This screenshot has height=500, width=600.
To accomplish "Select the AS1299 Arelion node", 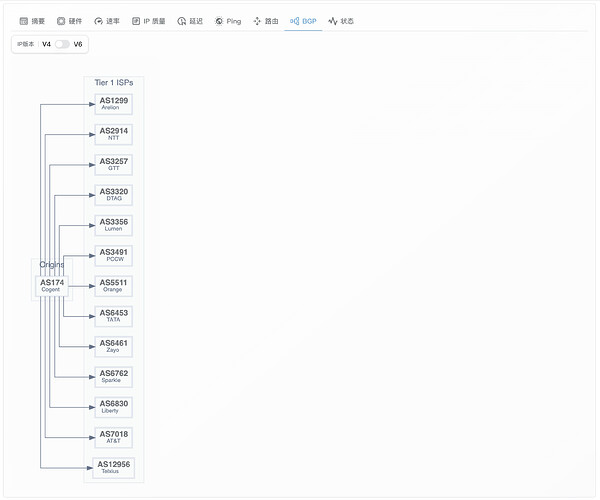I will 114,104.
